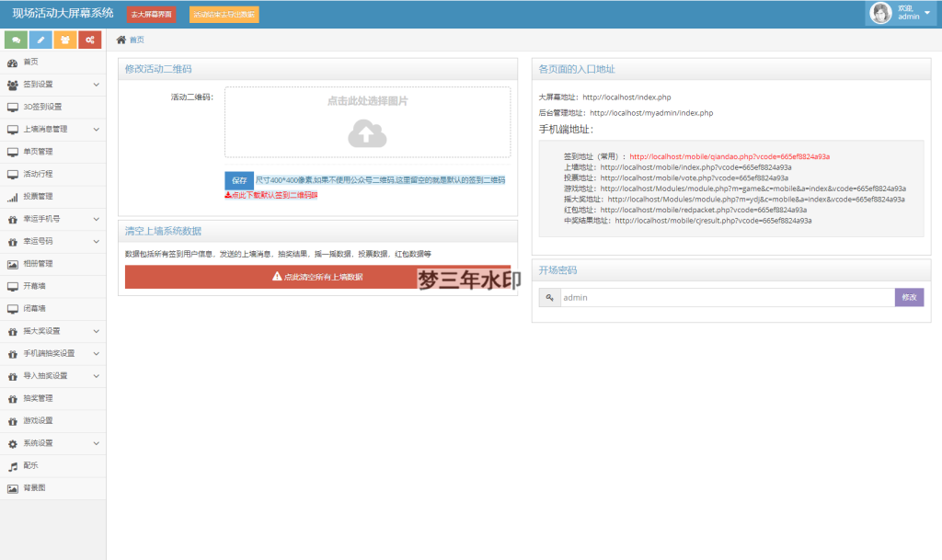The width and height of the screenshot is (942, 560).
Task: Click the music note icon beside 配乐
Action: coord(13,466)
